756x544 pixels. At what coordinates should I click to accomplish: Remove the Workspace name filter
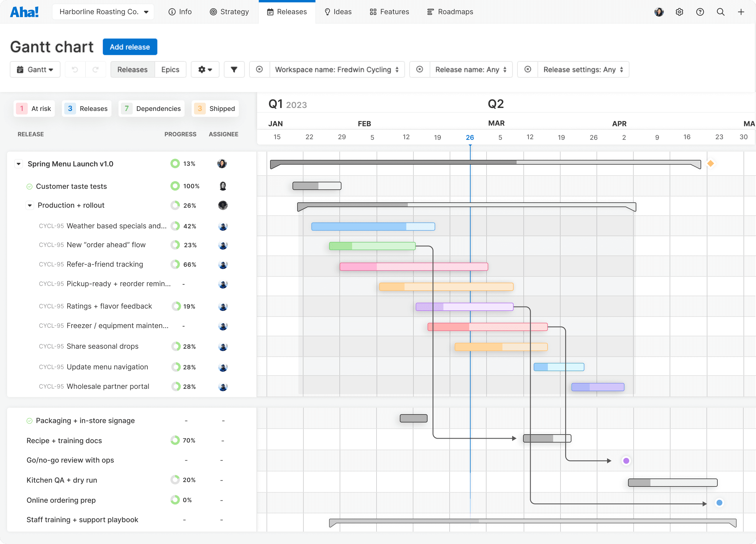click(x=259, y=69)
